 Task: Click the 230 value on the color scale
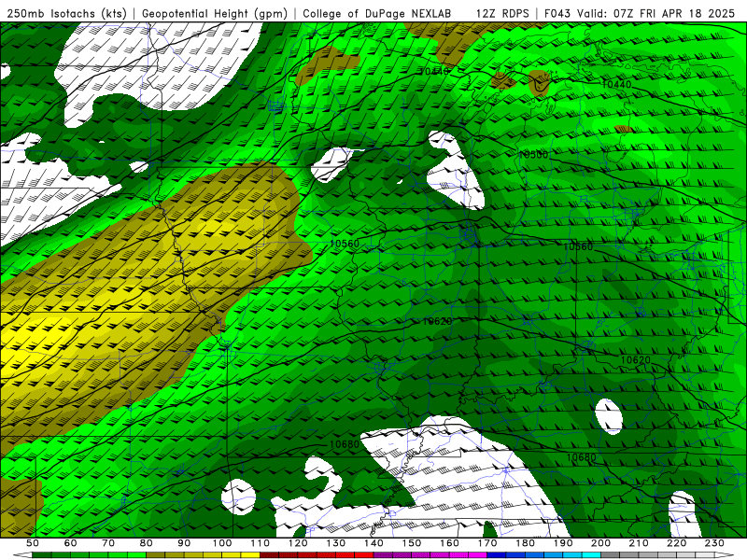point(714,543)
